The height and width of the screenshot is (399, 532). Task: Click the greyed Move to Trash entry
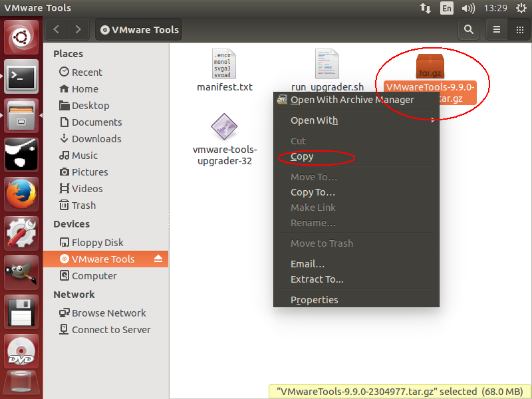[356, 243]
